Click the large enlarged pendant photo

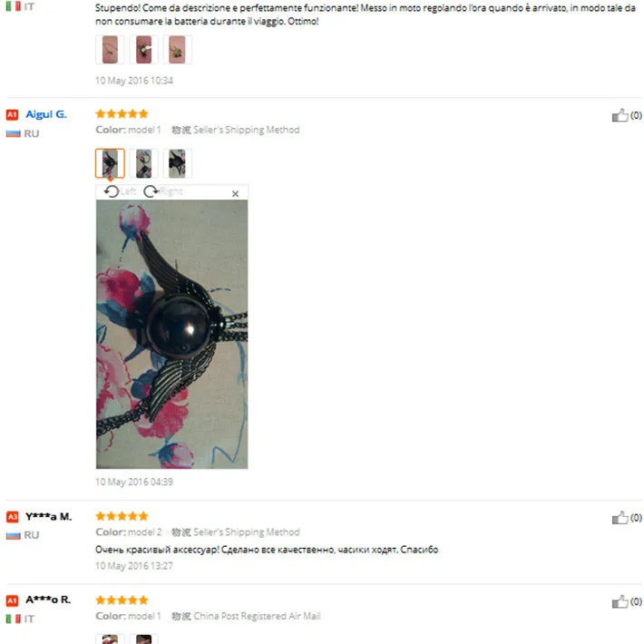172,334
